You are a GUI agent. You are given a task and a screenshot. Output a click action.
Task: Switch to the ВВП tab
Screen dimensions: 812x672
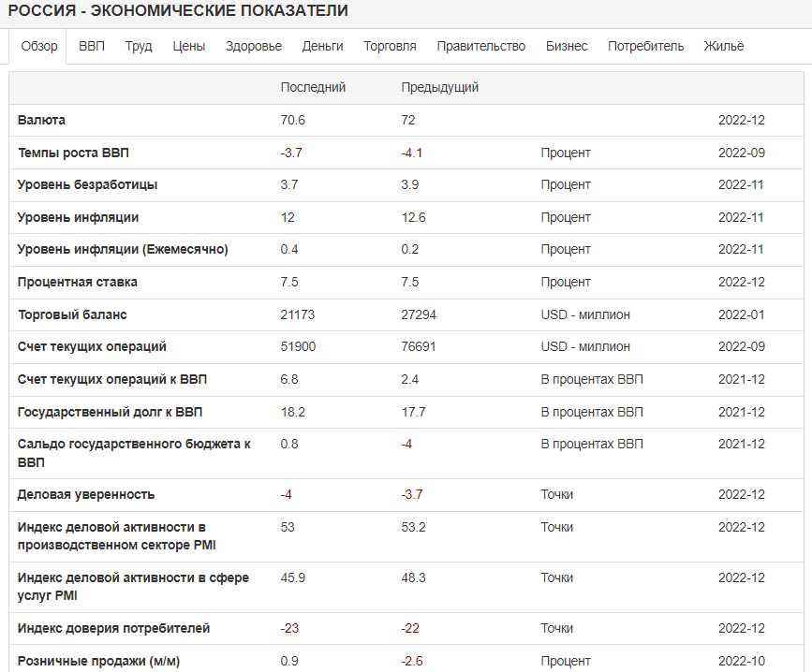[x=92, y=47]
